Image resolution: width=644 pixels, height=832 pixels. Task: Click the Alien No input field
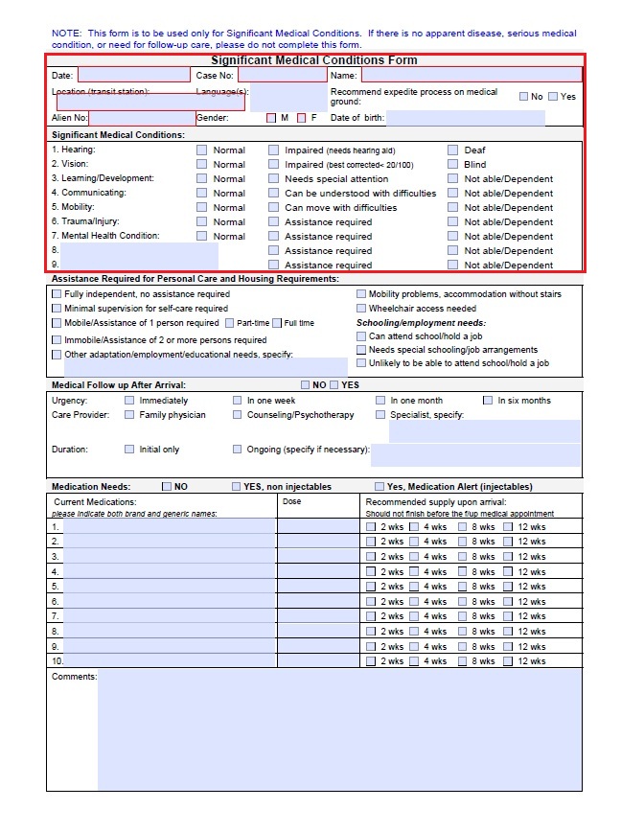(142, 118)
